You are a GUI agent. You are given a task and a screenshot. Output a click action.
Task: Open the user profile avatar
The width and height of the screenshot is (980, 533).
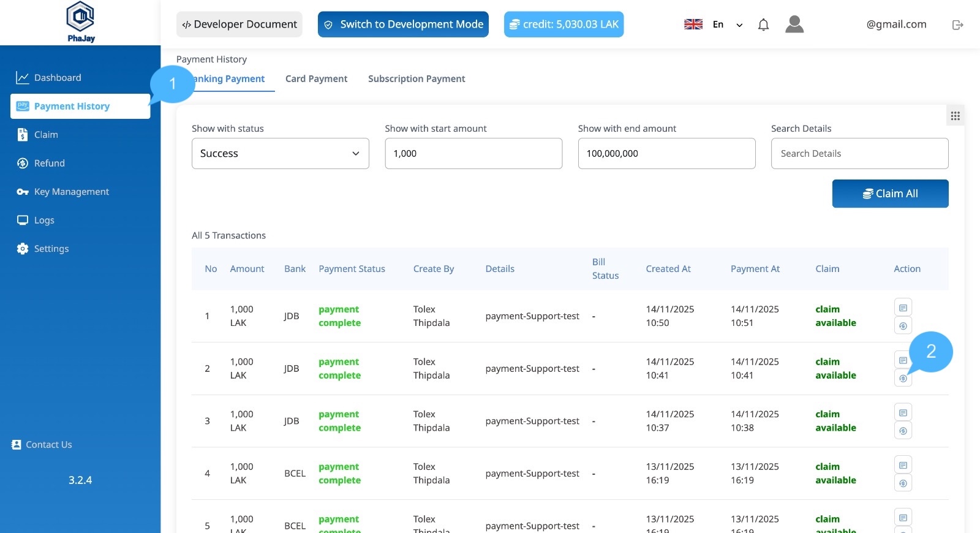(x=794, y=25)
